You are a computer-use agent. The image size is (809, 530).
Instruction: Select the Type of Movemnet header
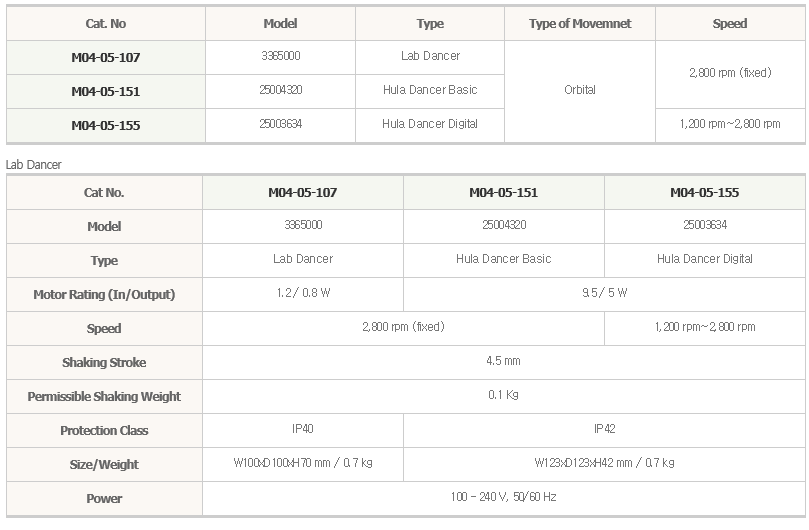pos(580,24)
